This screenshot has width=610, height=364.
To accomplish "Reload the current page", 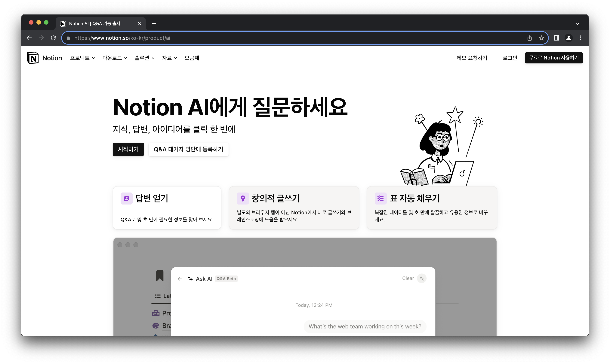I will click(54, 38).
